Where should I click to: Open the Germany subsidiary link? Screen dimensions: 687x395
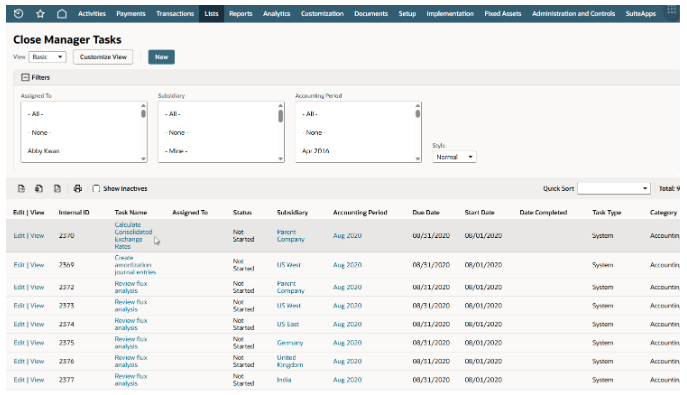point(290,343)
